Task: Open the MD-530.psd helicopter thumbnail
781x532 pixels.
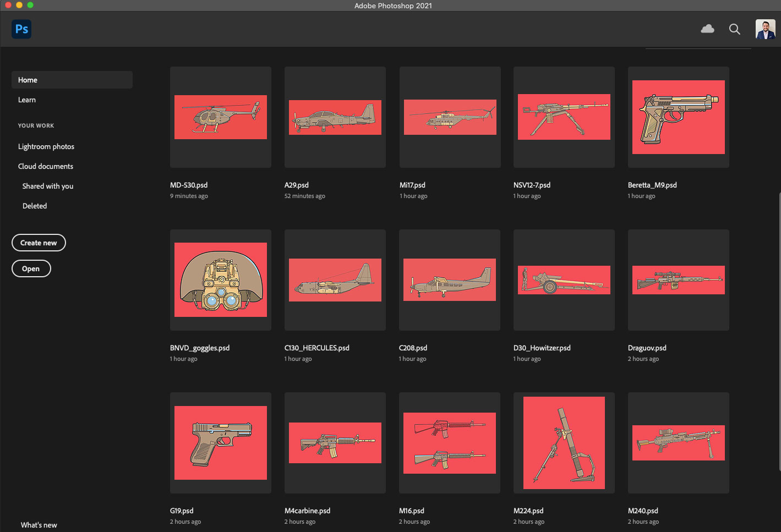Action: tap(221, 117)
